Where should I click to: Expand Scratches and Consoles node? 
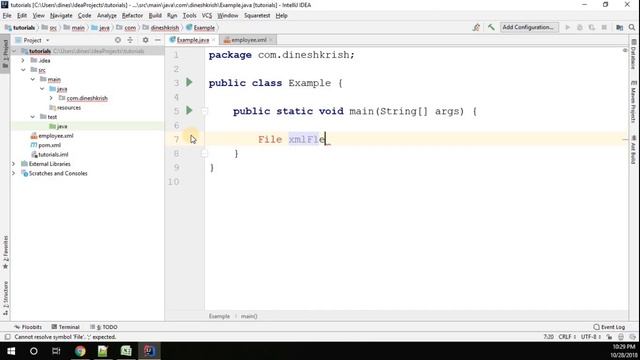pyautogui.click(x=13, y=173)
